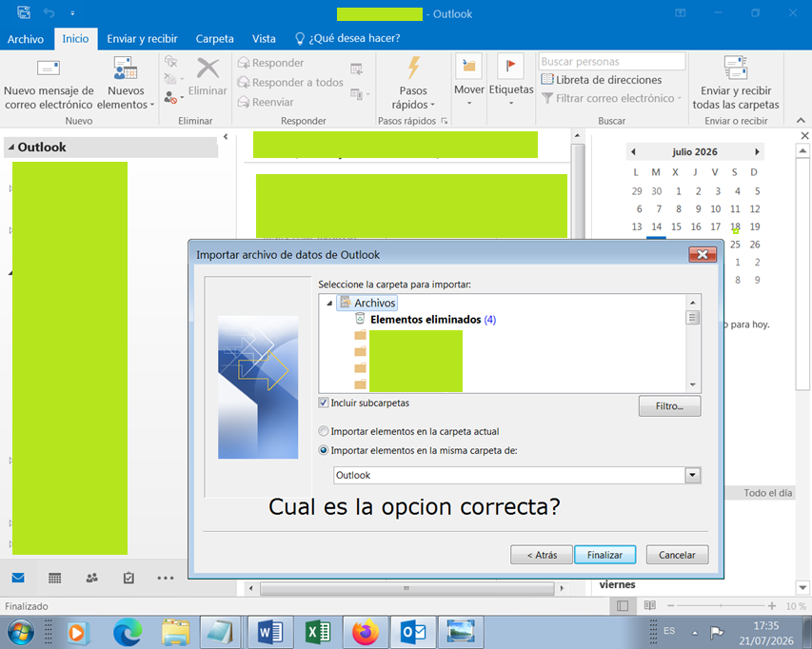This screenshot has height=649, width=812.
Task: Select Elementos eliminados folder in tree
Action: [x=426, y=320]
